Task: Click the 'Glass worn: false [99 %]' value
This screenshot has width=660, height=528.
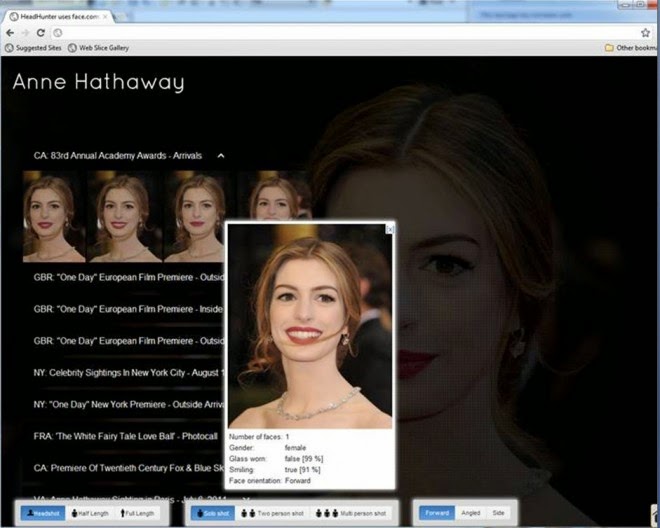Action: pyautogui.click(x=304, y=459)
